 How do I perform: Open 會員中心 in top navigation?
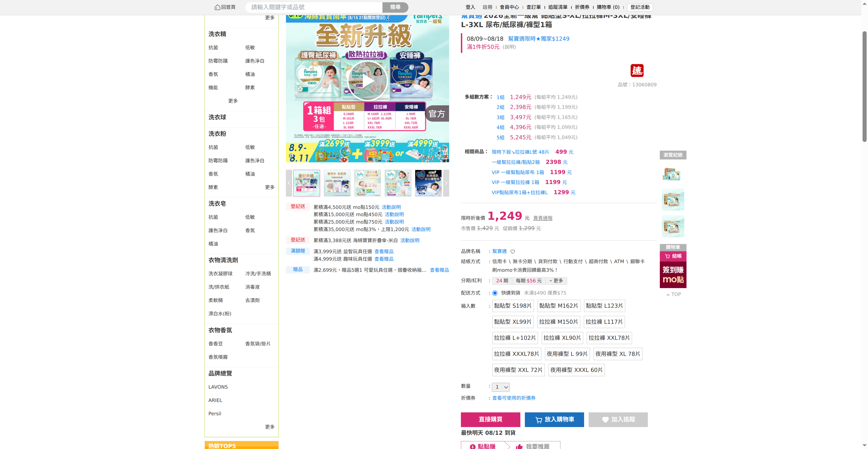[509, 7]
